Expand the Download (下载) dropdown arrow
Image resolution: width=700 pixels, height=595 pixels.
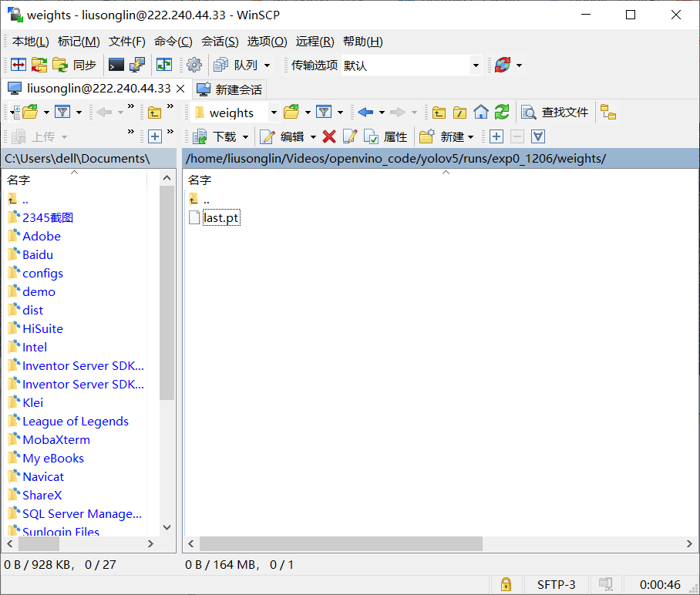[x=245, y=136]
